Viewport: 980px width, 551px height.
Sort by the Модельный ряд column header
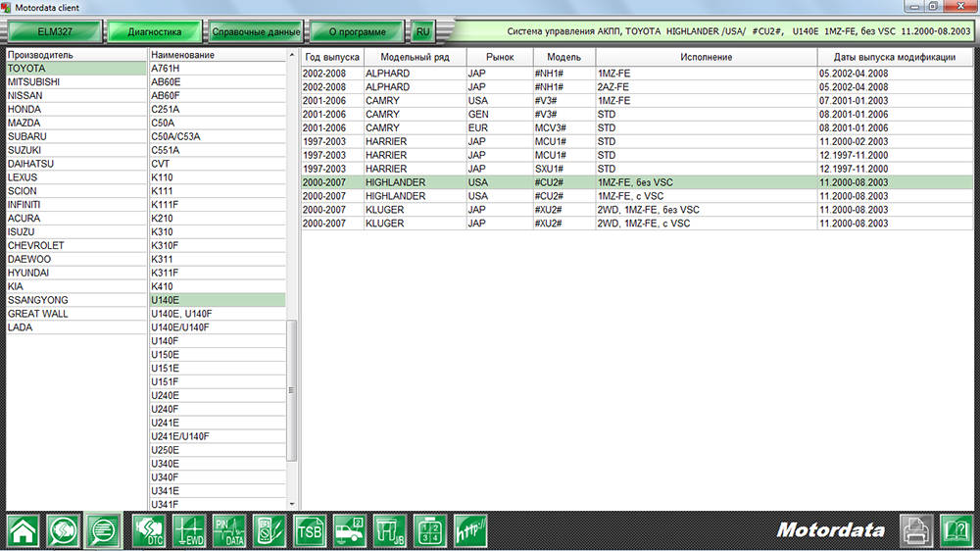pyautogui.click(x=414, y=57)
